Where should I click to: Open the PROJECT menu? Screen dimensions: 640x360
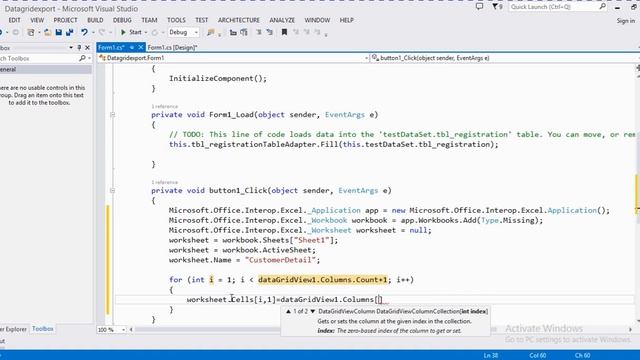point(65,20)
